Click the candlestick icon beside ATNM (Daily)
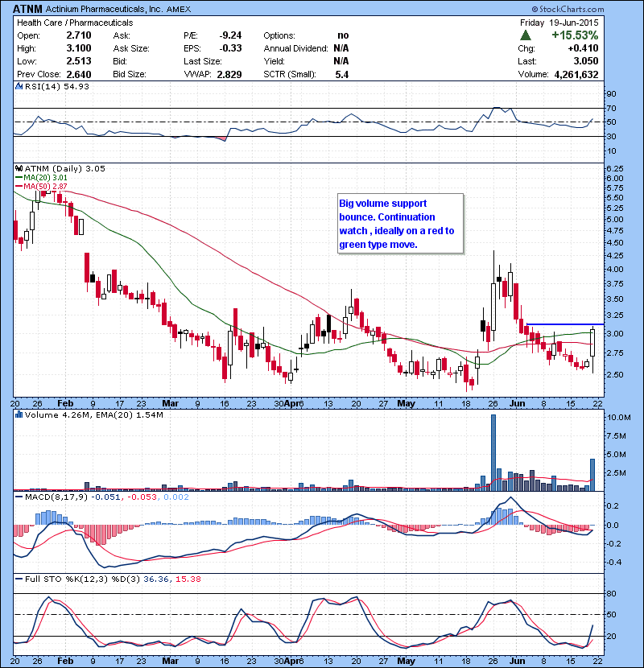This screenshot has width=644, height=668. [19, 169]
